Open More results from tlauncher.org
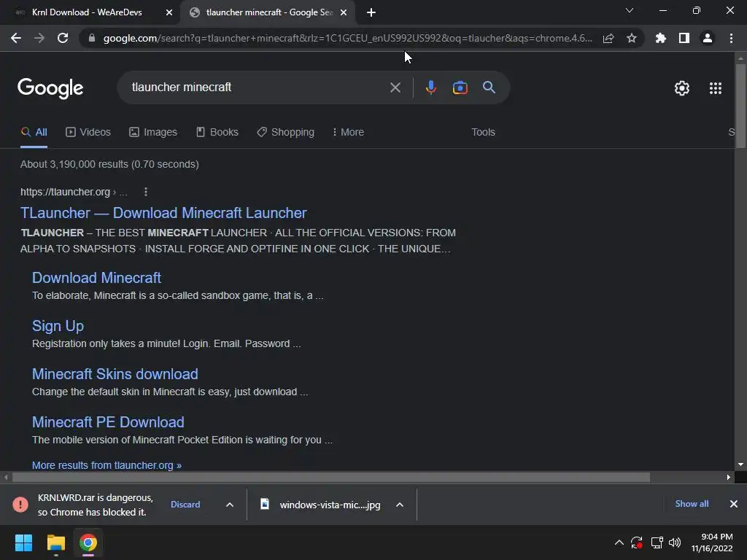 [x=107, y=465]
